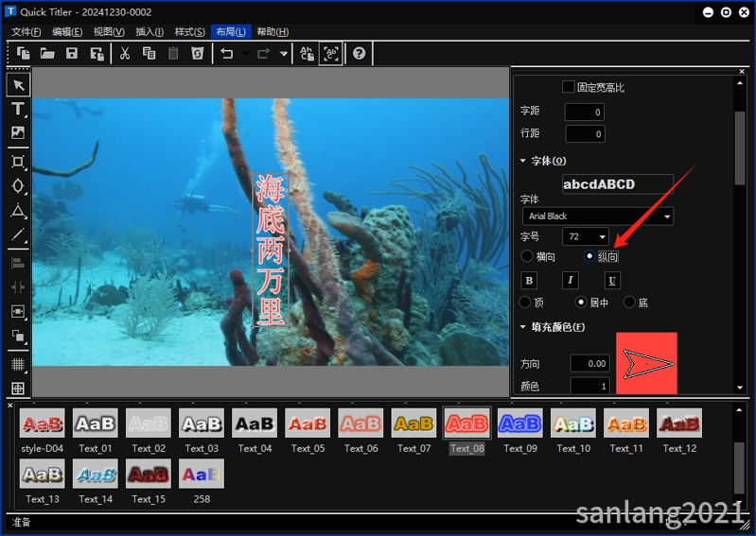Screen dimensions: 756x536
Task: Click the Cut scissors icon
Action: 125,53
